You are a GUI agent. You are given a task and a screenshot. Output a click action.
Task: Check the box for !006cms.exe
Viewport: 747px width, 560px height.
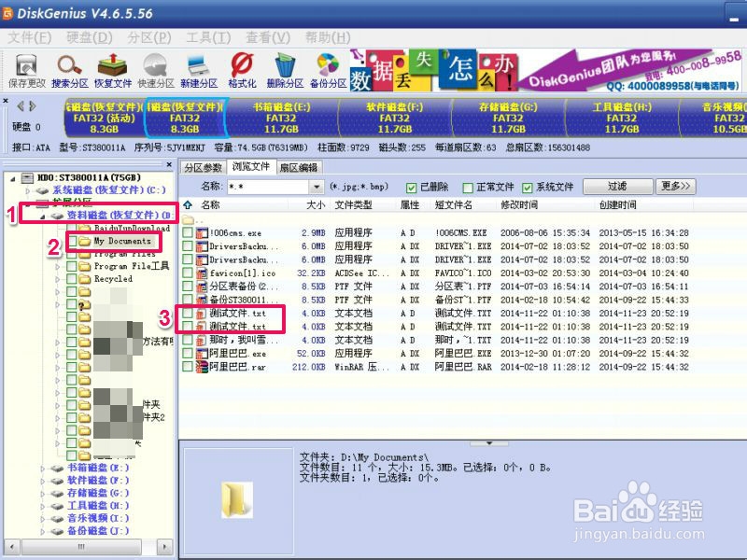click(x=188, y=232)
